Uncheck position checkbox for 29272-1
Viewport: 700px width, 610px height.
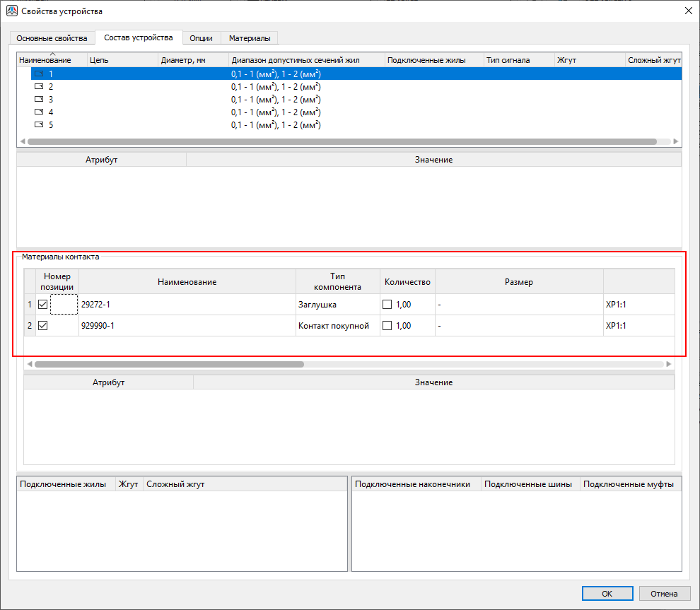pos(43,305)
